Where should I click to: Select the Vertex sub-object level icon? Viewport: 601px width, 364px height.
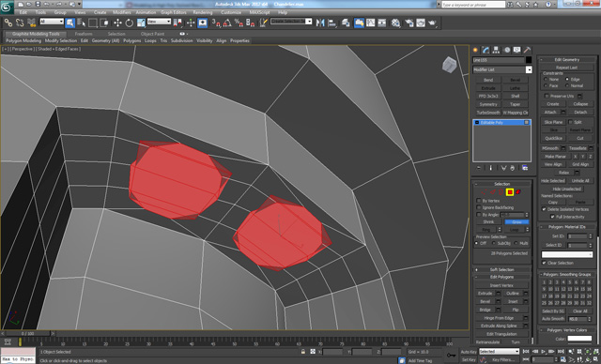(485, 192)
